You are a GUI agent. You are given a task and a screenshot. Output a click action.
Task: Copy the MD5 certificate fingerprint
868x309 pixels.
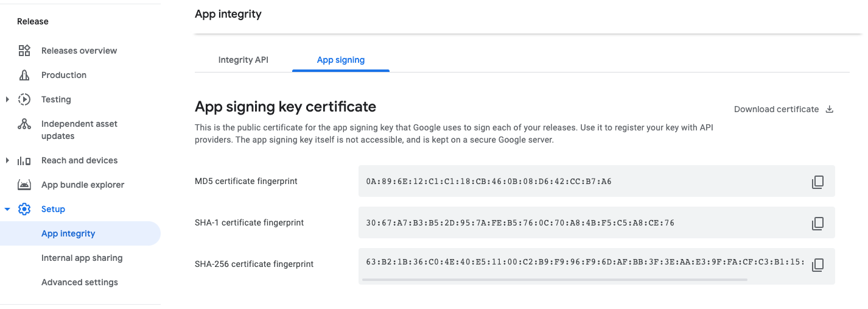coord(817,182)
